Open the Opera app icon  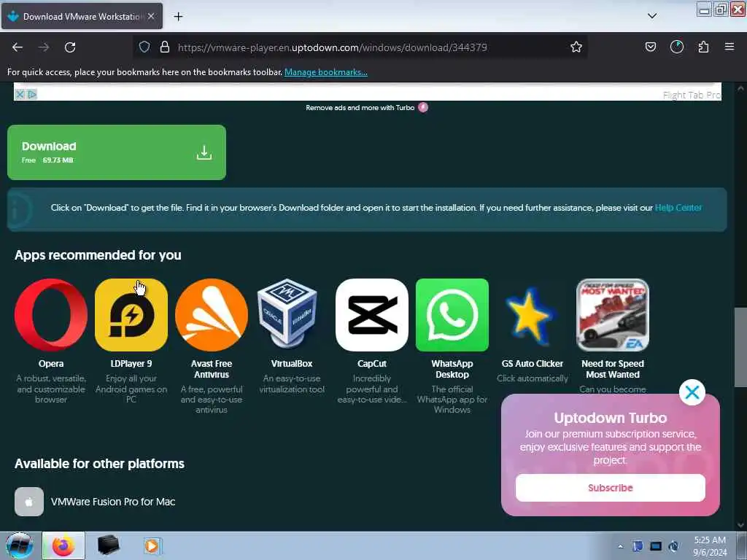[51, 315]
